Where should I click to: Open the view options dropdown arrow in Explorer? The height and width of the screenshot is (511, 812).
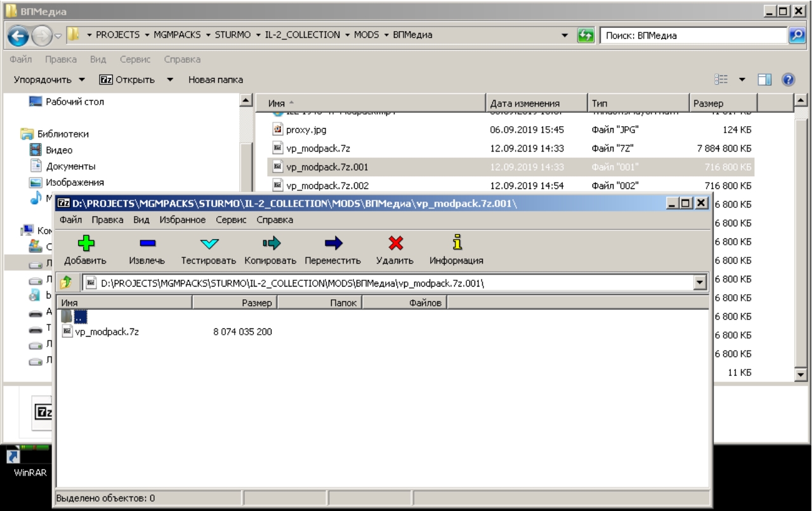click(x=742, y=80)
